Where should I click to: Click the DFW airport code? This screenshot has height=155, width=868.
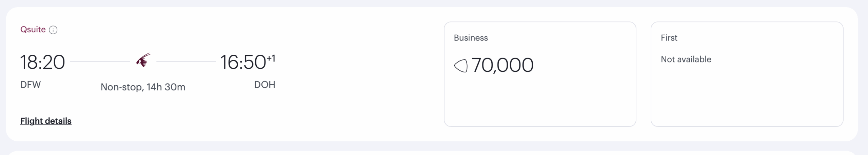click(31, 85)
